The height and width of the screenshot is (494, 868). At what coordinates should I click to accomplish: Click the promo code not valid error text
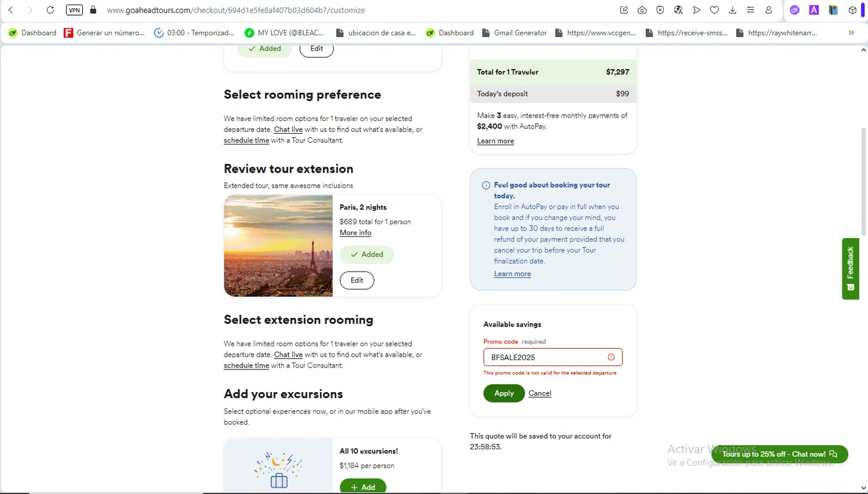click(550, 373)
